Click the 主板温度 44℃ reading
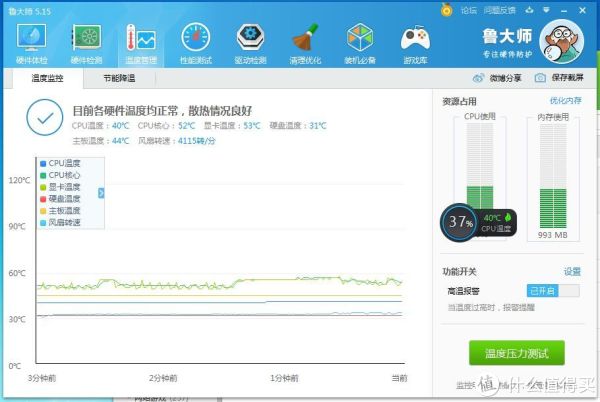Screen dimensions: 600x402 101,141
